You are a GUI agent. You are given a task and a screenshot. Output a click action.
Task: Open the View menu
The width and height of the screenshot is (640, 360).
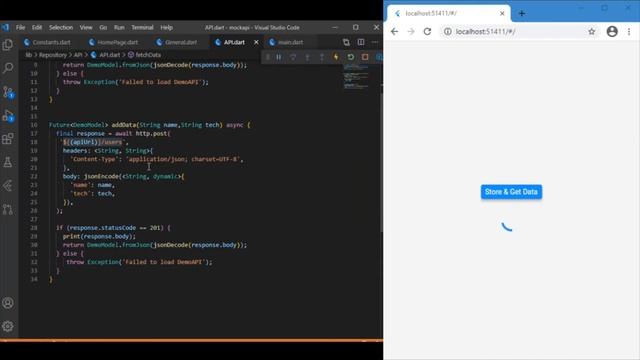[86, 27]
